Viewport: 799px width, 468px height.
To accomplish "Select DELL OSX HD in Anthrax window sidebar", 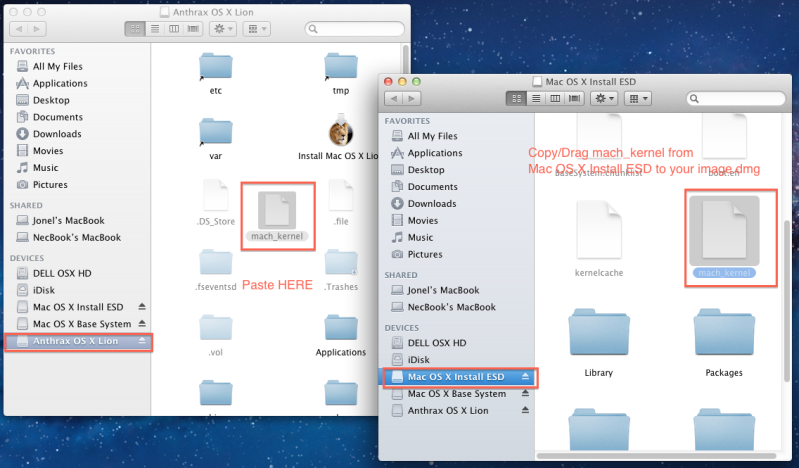I will pos(62,273).
